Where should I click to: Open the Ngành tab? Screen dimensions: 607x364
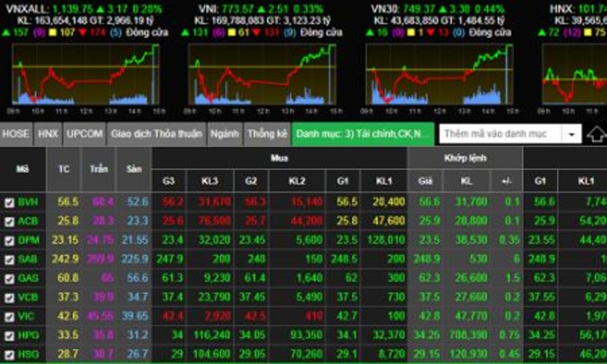tap(225, 134)
